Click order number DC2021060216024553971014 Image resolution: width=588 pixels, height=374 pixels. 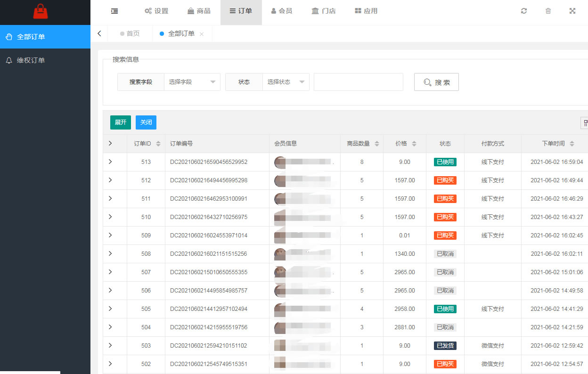(x=209, y=236)
